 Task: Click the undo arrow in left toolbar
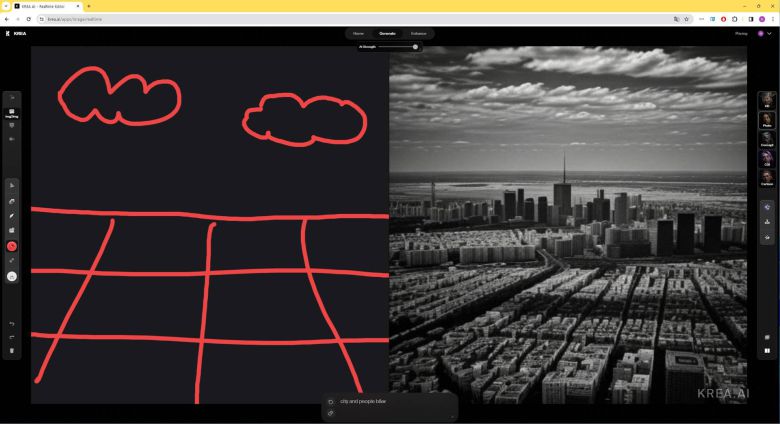coord(12,324)
